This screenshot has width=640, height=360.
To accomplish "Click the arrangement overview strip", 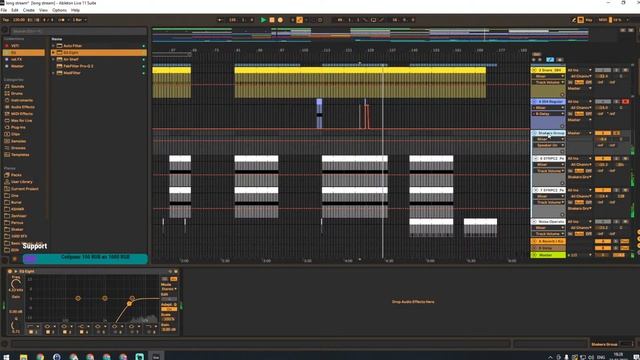I will click(x=370, y=35).
